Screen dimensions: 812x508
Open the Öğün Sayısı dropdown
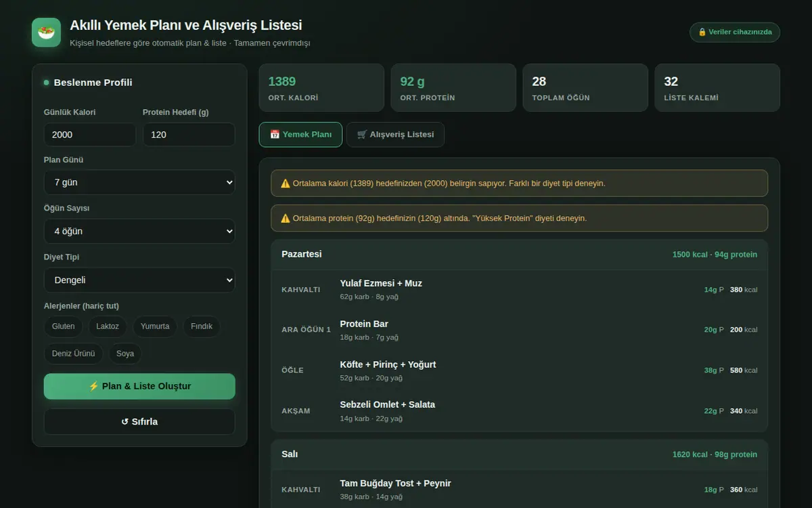(139, 231)
